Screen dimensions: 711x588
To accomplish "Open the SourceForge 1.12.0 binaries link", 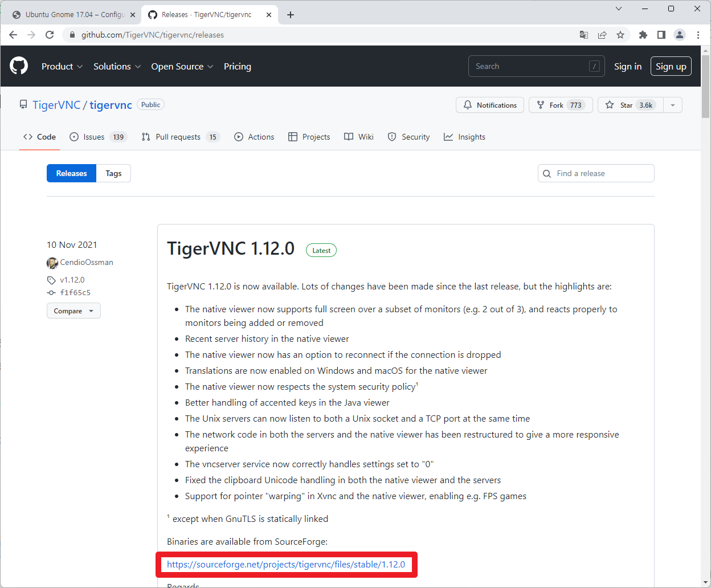I will 286,565.
